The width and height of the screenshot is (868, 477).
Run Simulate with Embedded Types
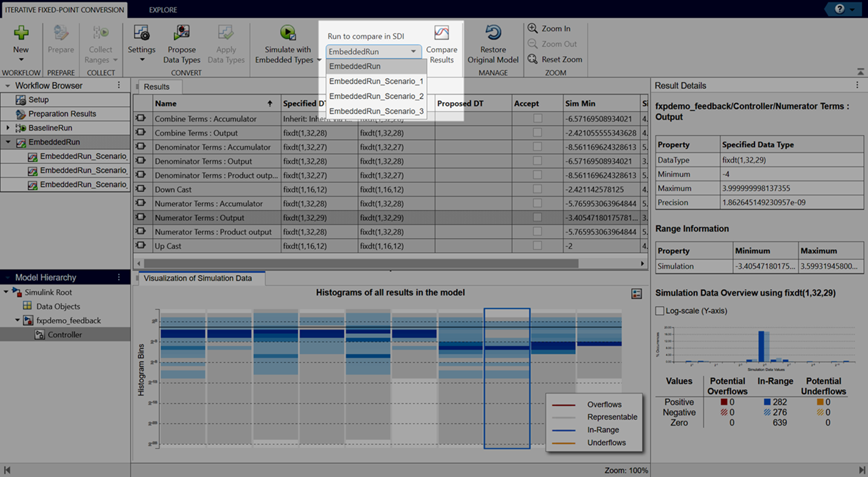287,33
